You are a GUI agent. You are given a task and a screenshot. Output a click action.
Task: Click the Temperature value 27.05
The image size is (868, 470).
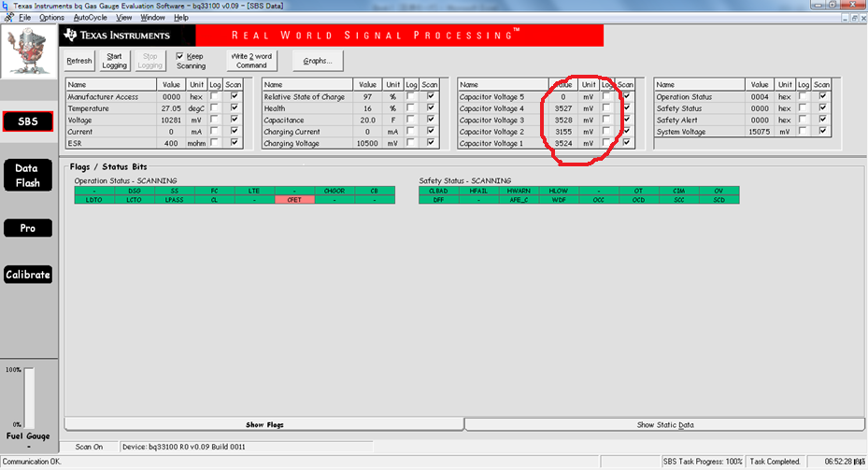[171, 108]
